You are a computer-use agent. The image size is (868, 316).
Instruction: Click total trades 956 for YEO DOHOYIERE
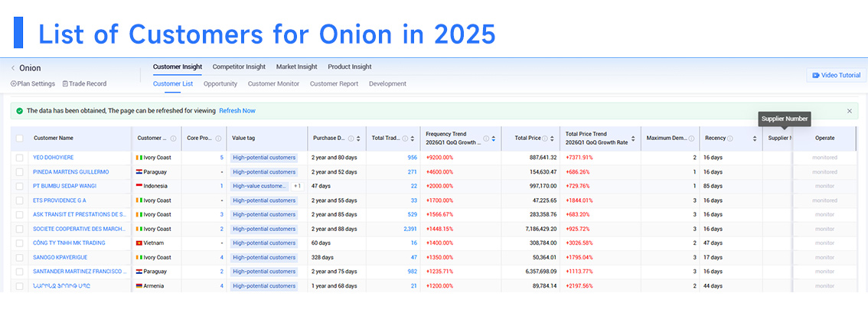[x=412, y=158]
